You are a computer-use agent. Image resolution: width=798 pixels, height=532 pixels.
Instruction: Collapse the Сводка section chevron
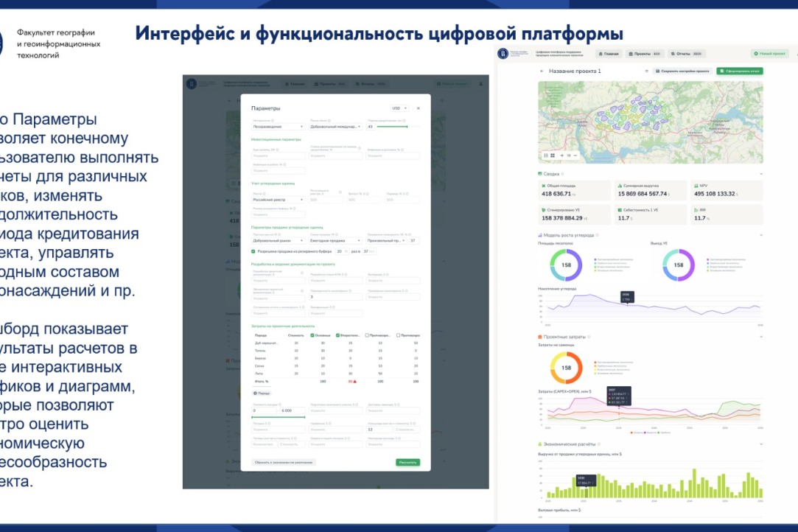[761, 174]
